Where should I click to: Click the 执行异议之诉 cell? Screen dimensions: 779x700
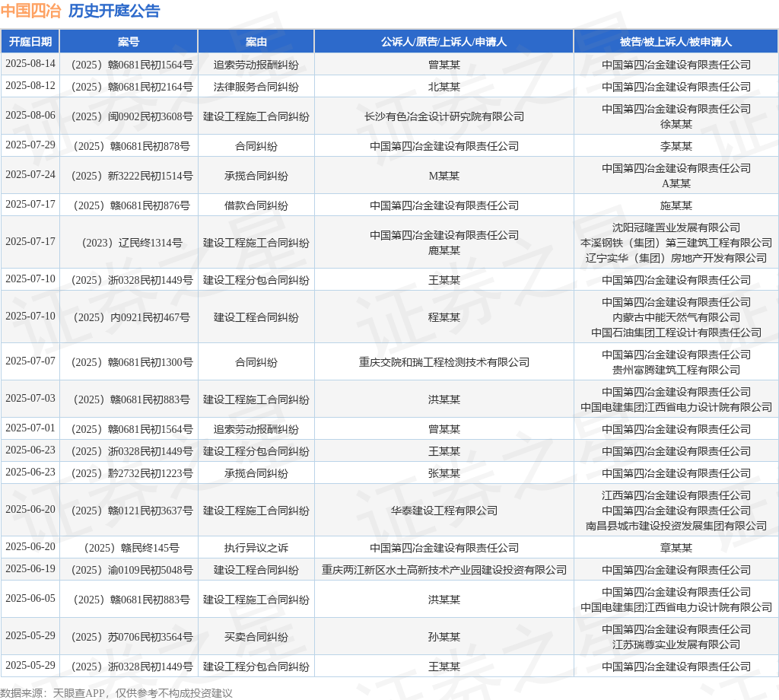pyautogui.click(x=256, y=548)
